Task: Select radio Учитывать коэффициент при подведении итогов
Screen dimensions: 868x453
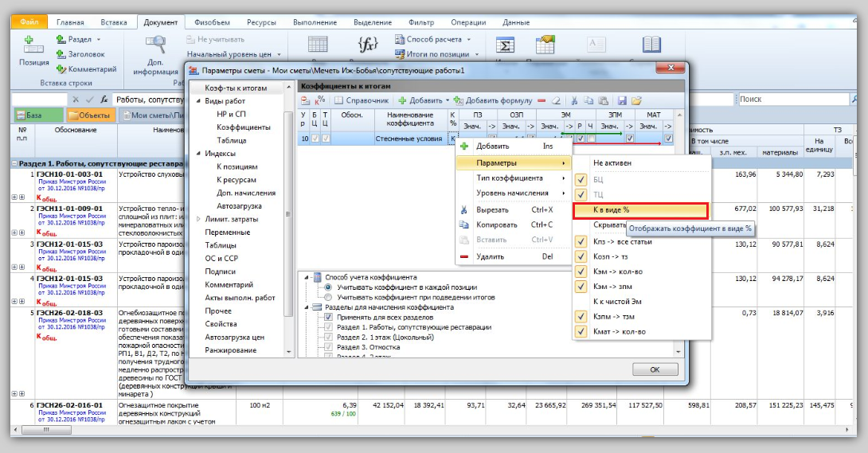Action: [x=328, y=297]
